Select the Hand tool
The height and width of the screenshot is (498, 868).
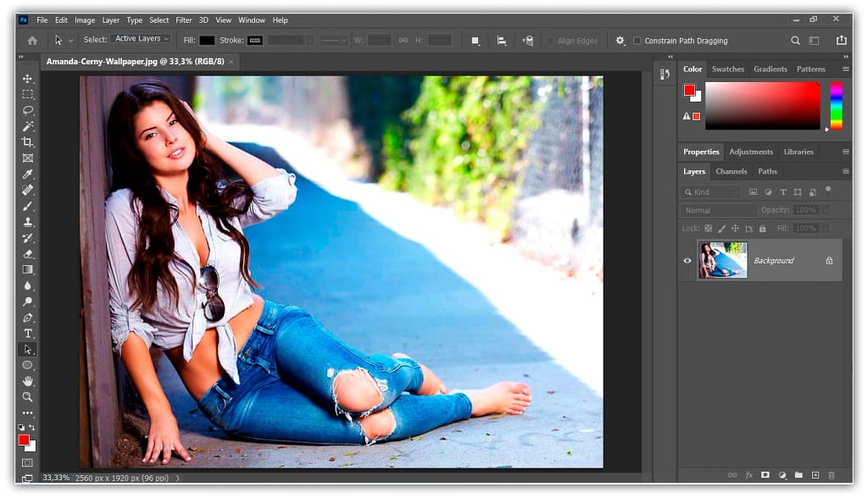pos(28,381)
